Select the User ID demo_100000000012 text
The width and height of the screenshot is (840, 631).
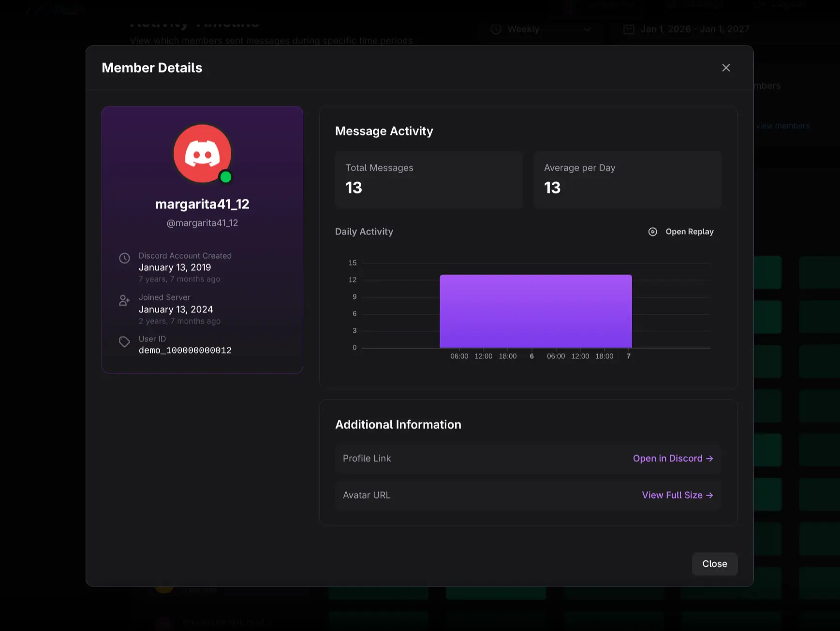(185, 350)
